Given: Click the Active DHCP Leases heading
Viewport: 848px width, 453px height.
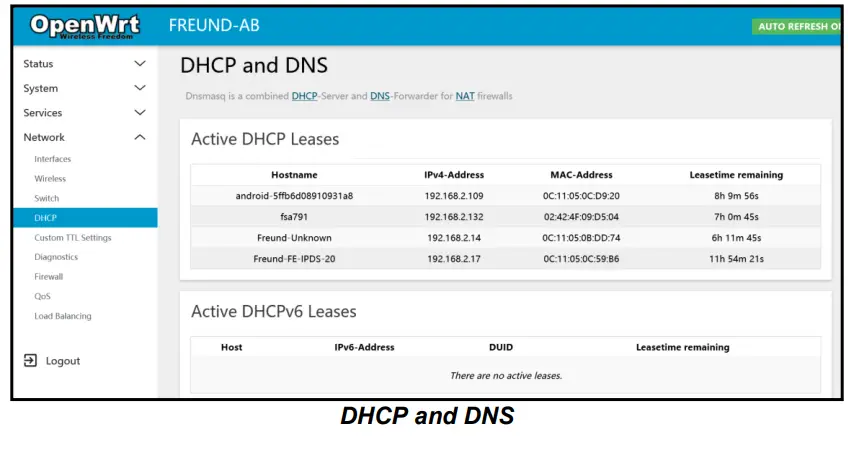Looking at the screenshot, I should tap(265, 139).
